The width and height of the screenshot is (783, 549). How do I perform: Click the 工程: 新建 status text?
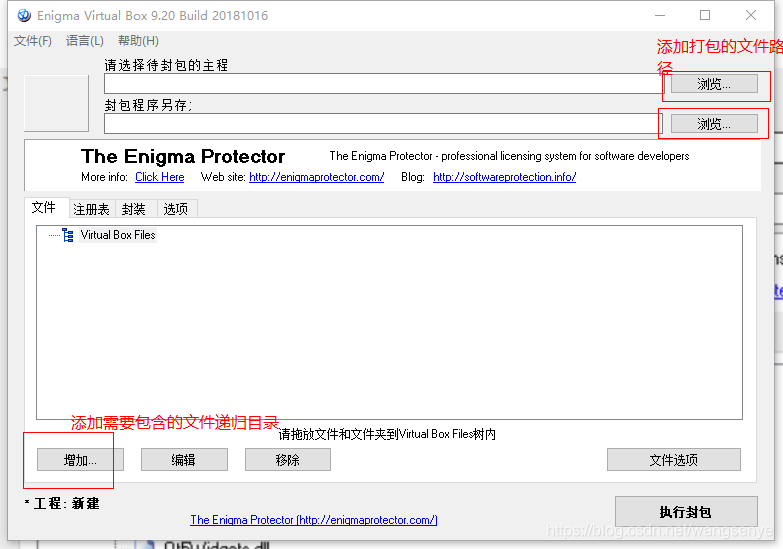click(62, 503)
